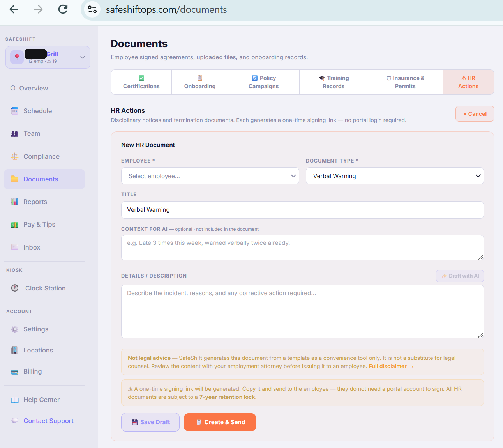
Task: Click the "Documents" page heading
Action: pyautogui.click(x=139, y=44)
